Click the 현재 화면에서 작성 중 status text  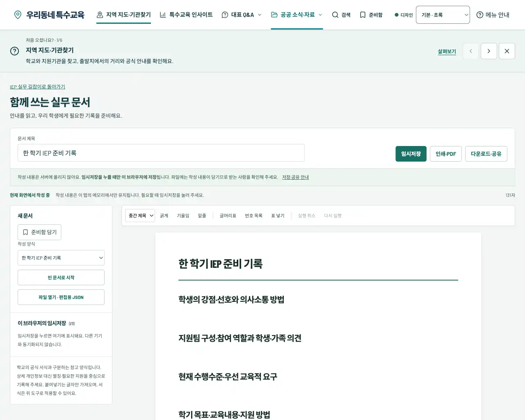(x=30, y=195)
